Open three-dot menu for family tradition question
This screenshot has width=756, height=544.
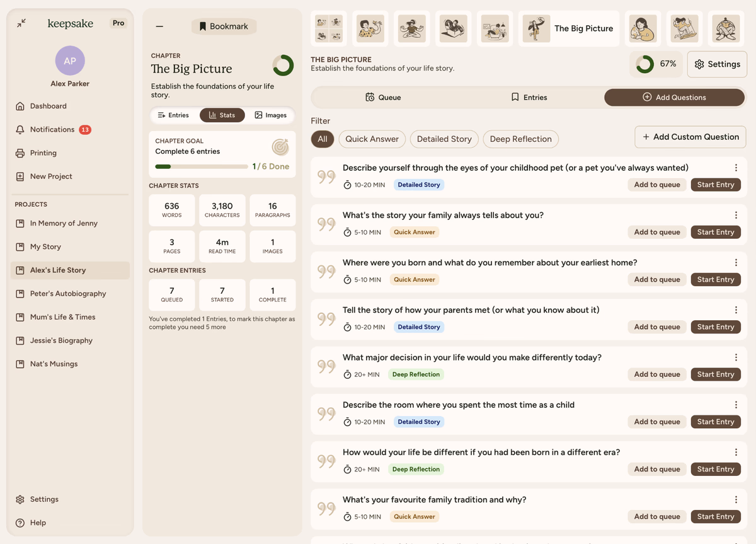click(736, 499)
